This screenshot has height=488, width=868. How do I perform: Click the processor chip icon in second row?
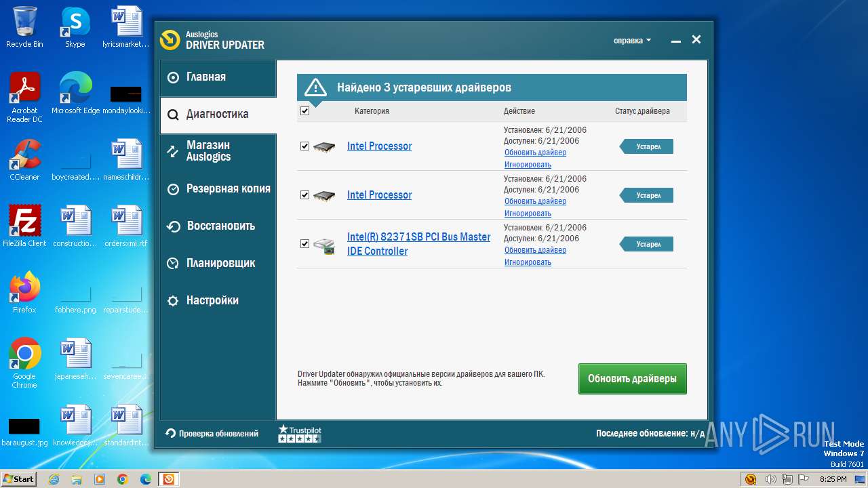pos(324,195)
